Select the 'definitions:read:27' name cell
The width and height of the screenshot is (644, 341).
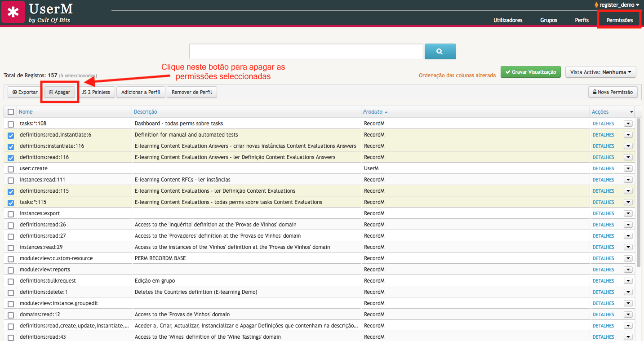75,236
